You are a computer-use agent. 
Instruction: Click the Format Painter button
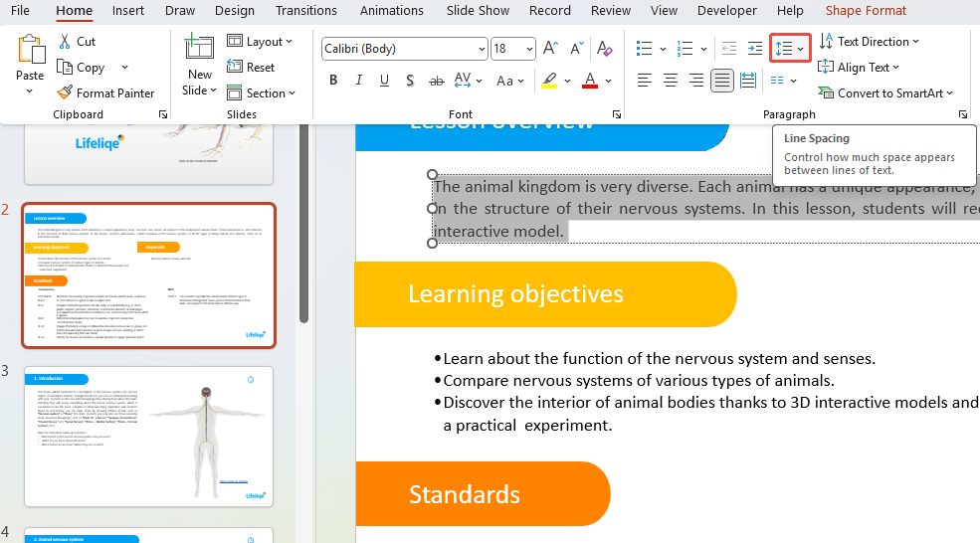point(105,92)
